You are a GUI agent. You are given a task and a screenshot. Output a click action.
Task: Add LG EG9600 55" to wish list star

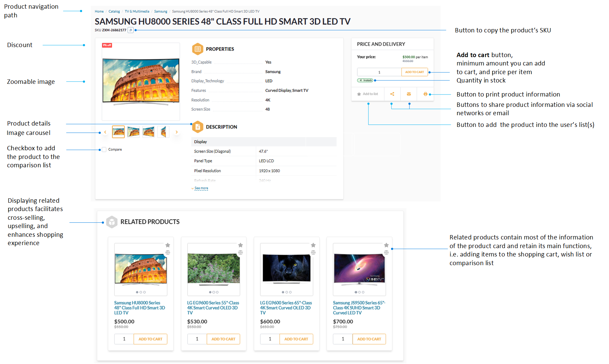click(240, 245)
